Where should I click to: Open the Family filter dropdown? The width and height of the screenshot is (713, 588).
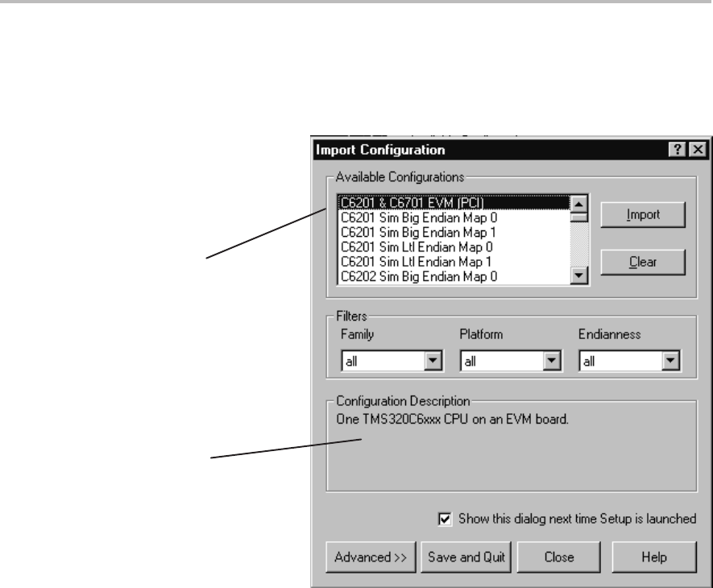point(433,361)
